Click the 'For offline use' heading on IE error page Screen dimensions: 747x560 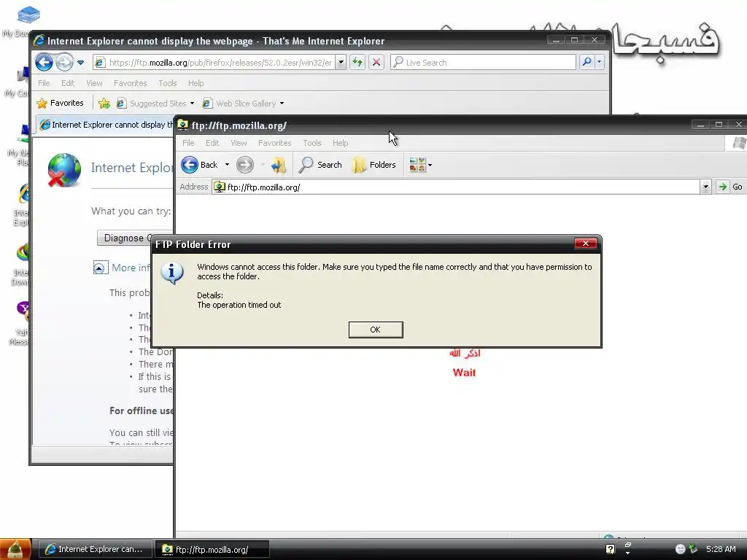click(141, 411)
